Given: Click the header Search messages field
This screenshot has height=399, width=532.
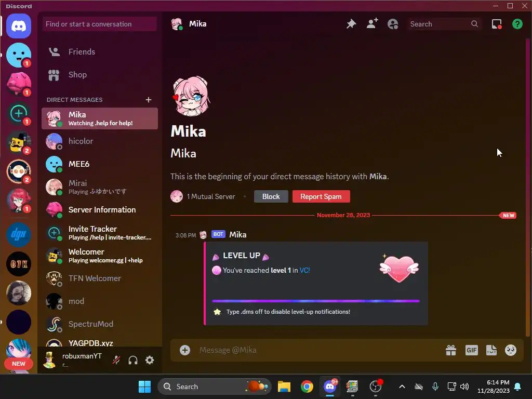Looking at the screenshot, I should point(445,24).
